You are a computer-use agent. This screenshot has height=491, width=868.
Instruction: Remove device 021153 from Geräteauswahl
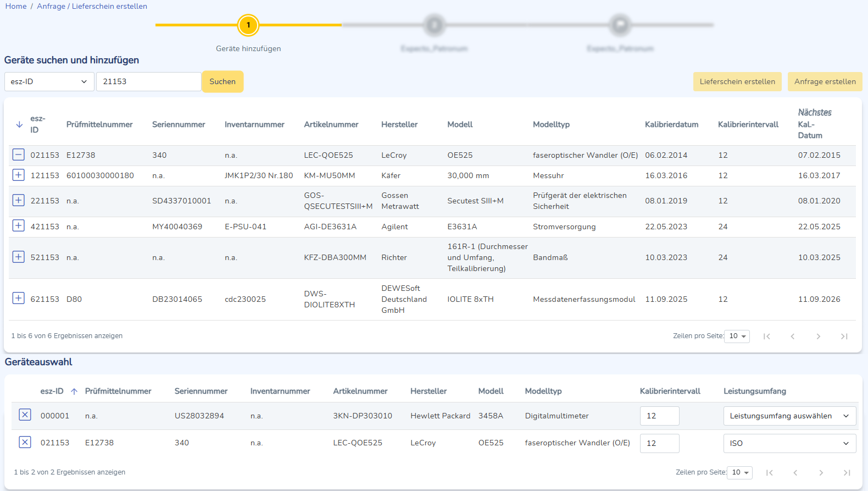click(x=25, y=442)
